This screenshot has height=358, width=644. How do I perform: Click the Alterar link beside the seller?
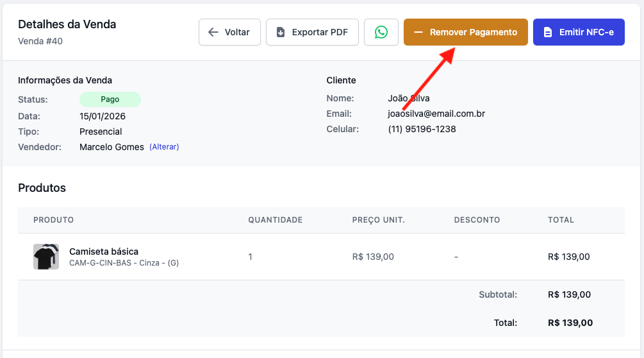164,147
